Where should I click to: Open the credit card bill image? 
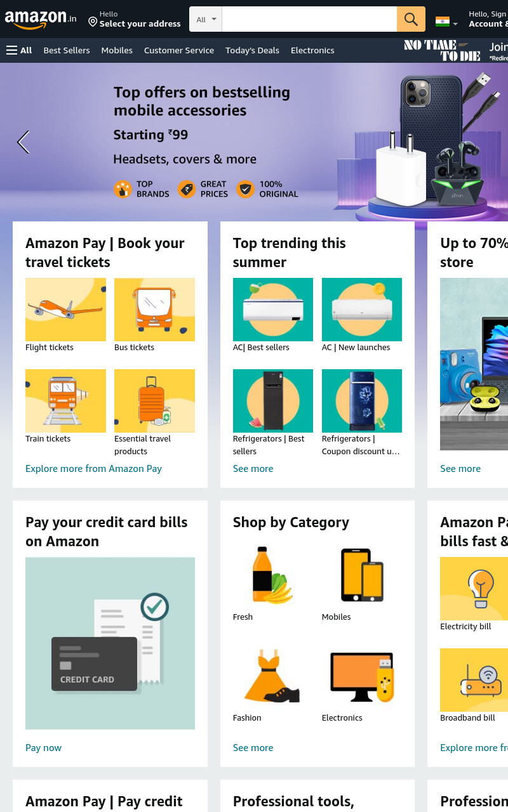(x=110, y=643)
